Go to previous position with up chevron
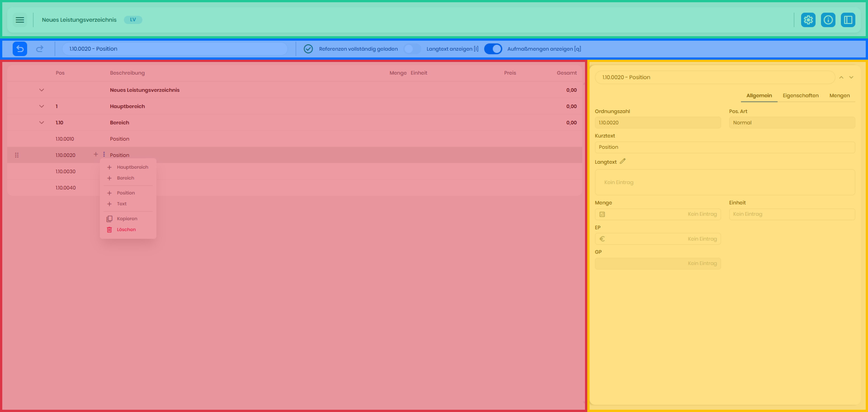The width and height of the screenshot is (868, 412). pos(841,77)
